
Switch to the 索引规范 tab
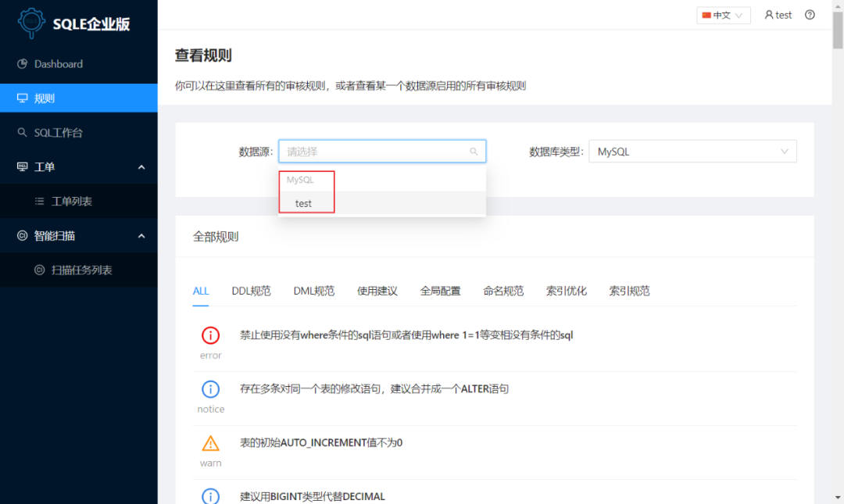pos(629,291)
